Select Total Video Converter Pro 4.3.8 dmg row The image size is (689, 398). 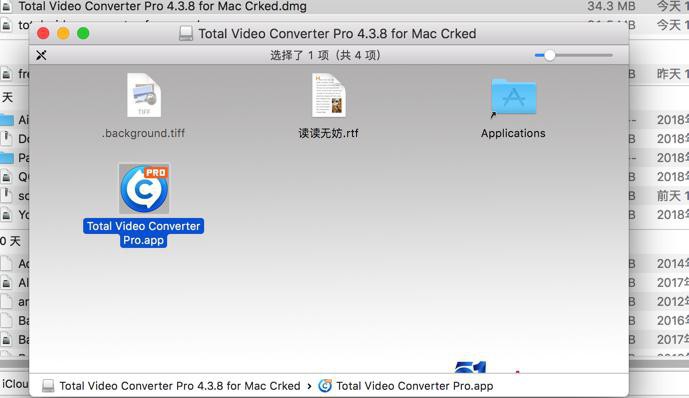(x=344, y=6)
